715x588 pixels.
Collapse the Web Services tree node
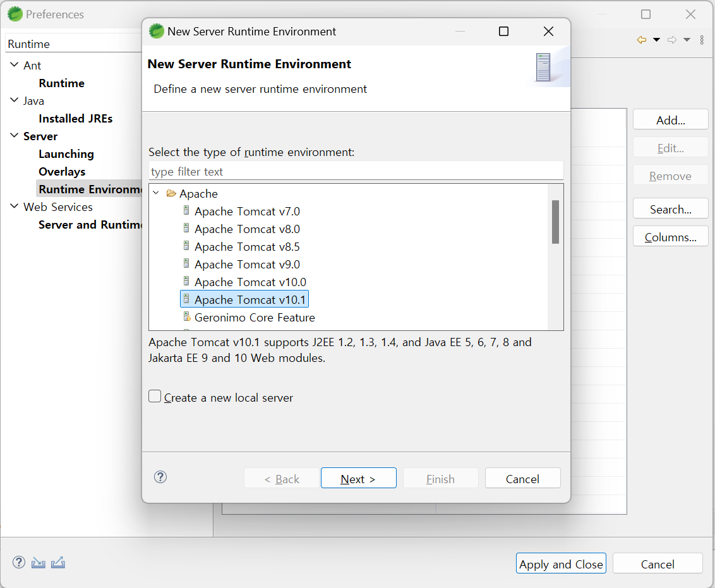click(x=15, y=207)
